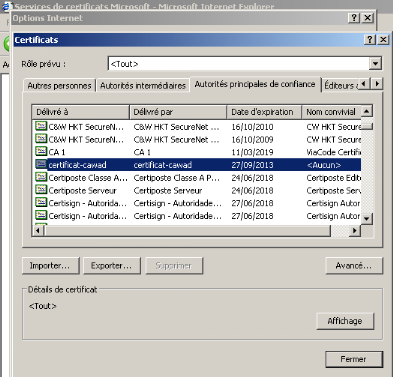Select the Certiposte Serveur certificate name

click(x=82, y=190)
